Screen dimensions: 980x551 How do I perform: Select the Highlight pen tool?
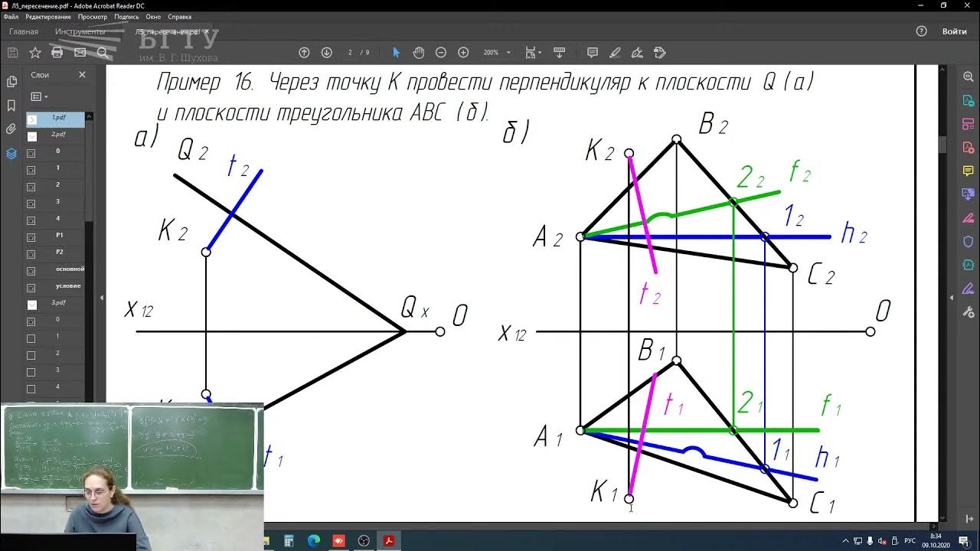coord(614,53)
